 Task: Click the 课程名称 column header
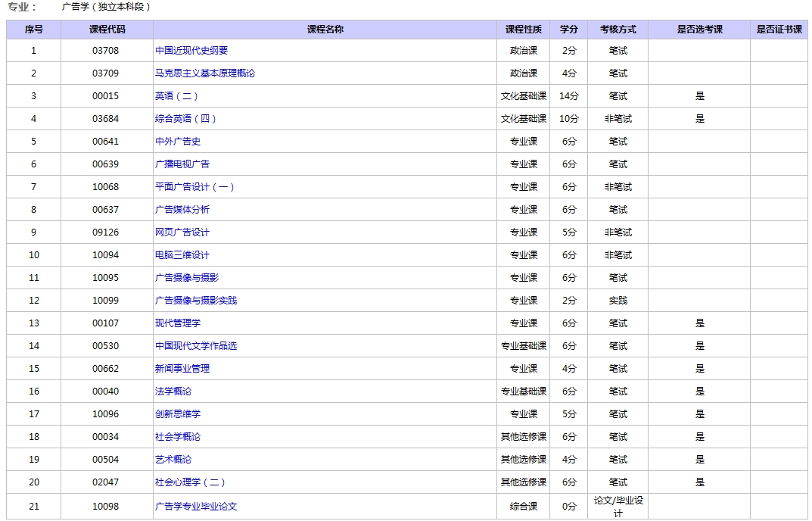(325, 30)
